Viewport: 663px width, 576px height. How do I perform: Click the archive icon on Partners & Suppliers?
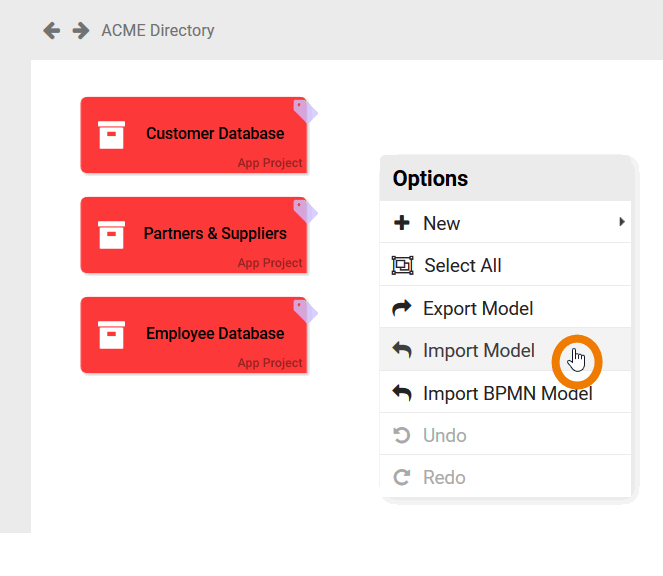[x=111, y=235]
